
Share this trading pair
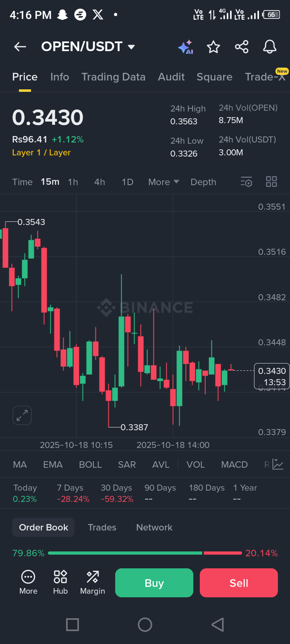242,47
